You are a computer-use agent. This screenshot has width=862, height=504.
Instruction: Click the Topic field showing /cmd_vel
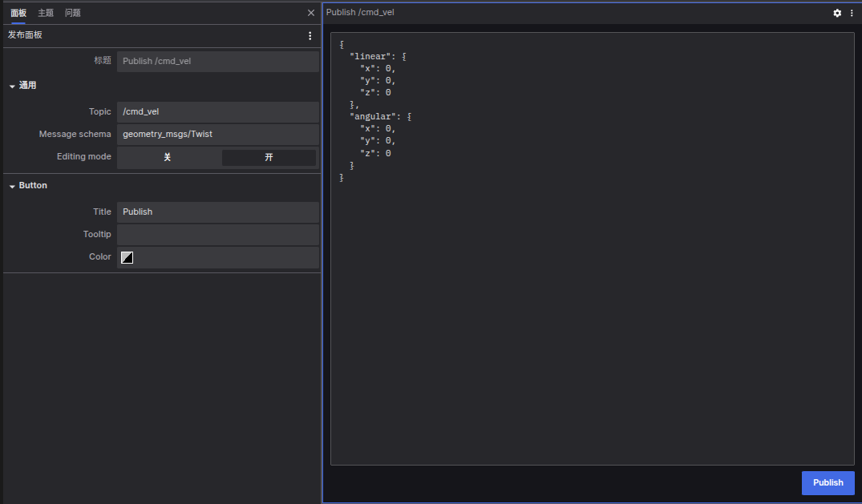pos(217,111)
